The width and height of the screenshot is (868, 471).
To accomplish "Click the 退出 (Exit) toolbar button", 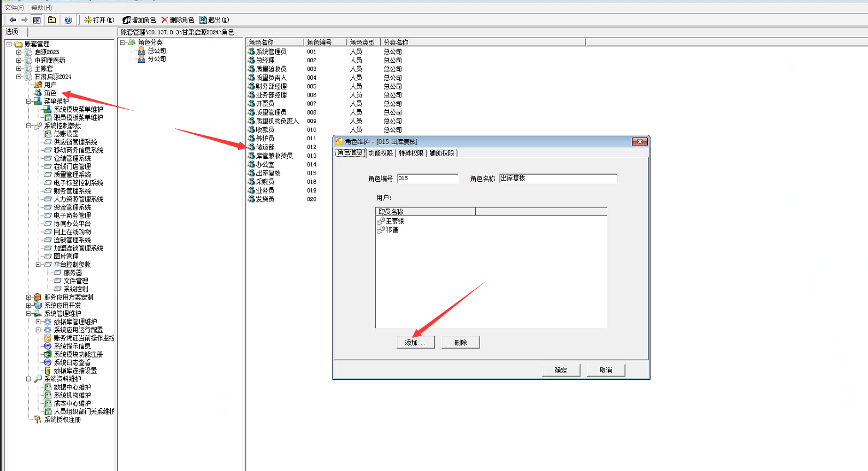I will coord(215,20).
